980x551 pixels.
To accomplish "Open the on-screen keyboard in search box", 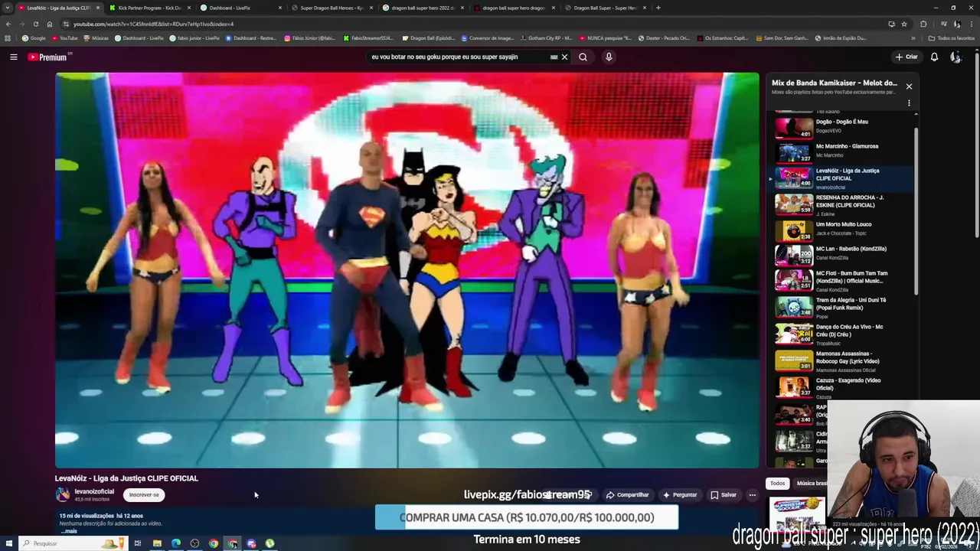I will 554,57.
